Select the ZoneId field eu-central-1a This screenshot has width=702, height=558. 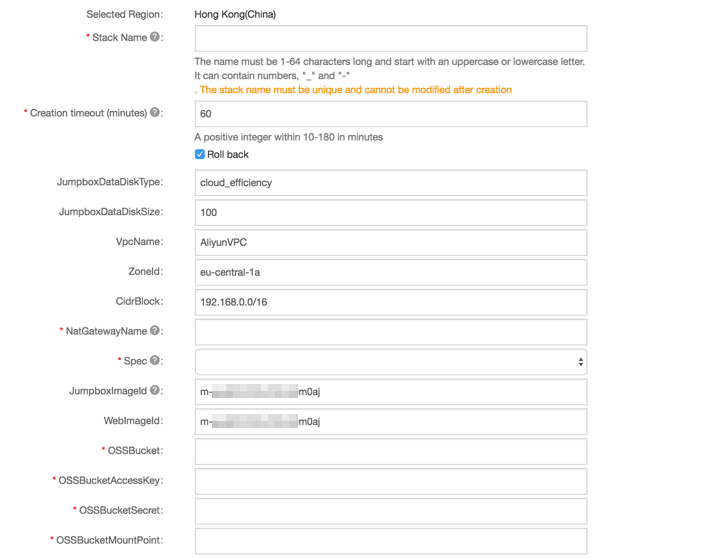pyautogui.click(x=391, y=272)
